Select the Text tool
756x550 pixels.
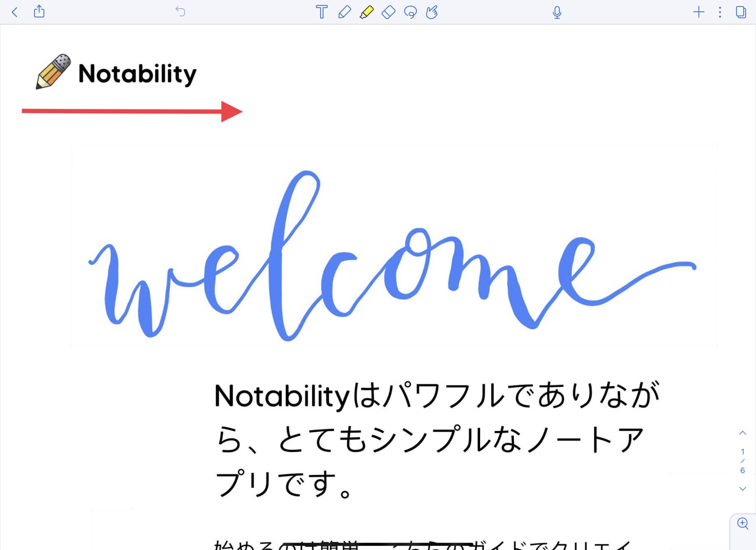[321, 12]
